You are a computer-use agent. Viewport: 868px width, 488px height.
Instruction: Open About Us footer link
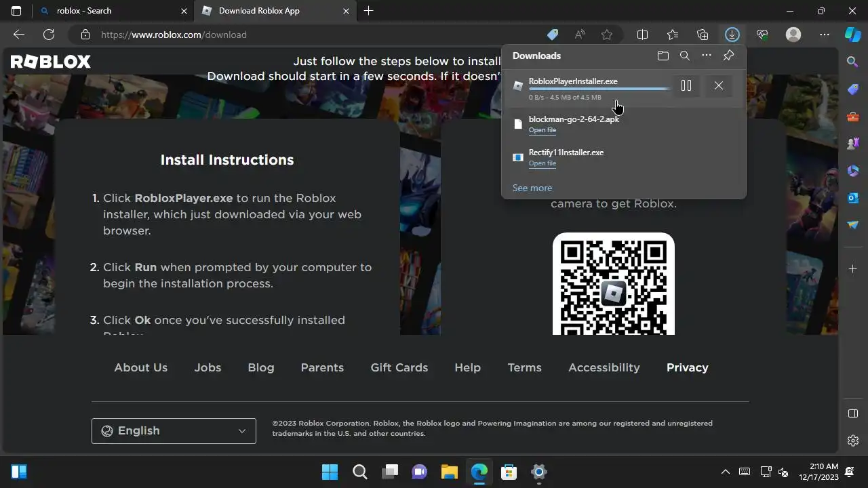(x=140, y=367)
